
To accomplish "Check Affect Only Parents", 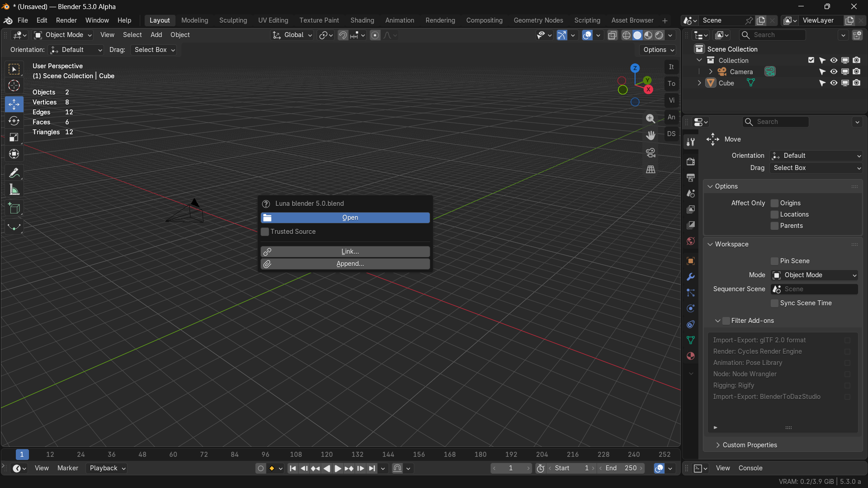I will (775, 226).
